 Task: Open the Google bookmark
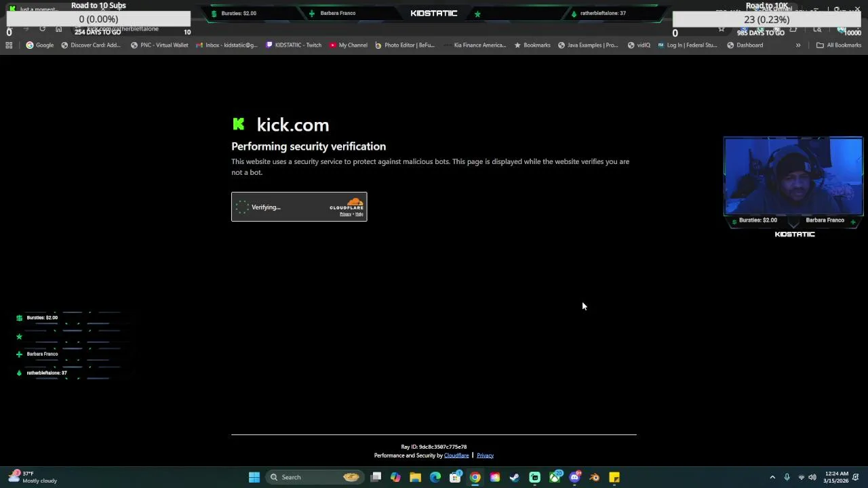(x=40, y=45)
